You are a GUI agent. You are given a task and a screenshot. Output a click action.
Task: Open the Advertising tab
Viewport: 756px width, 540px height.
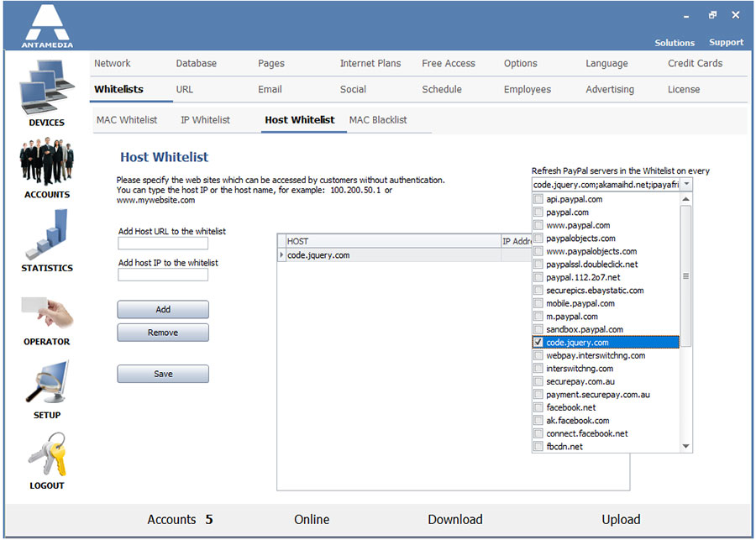610,89
